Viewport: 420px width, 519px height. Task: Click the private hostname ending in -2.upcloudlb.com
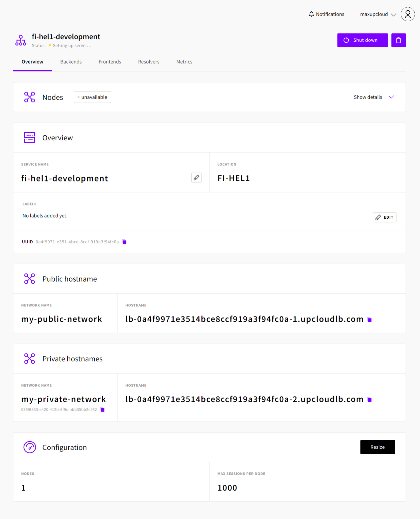(244, 399)
